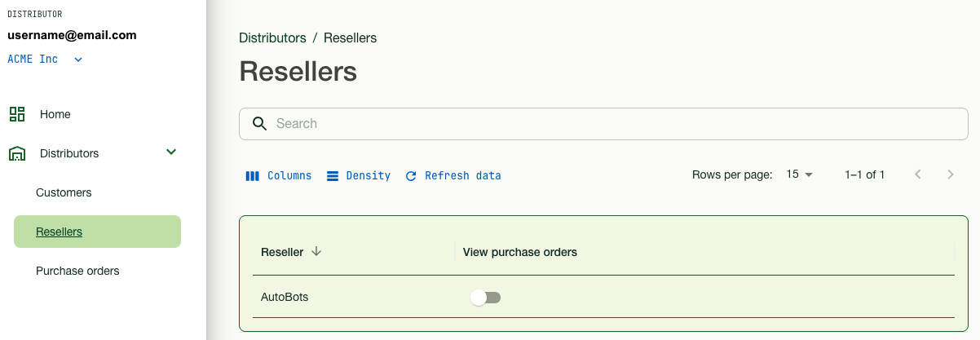Screen dimensions: 980x340
Task: Open Customers in the sidebar
Action: click(64, 192)
